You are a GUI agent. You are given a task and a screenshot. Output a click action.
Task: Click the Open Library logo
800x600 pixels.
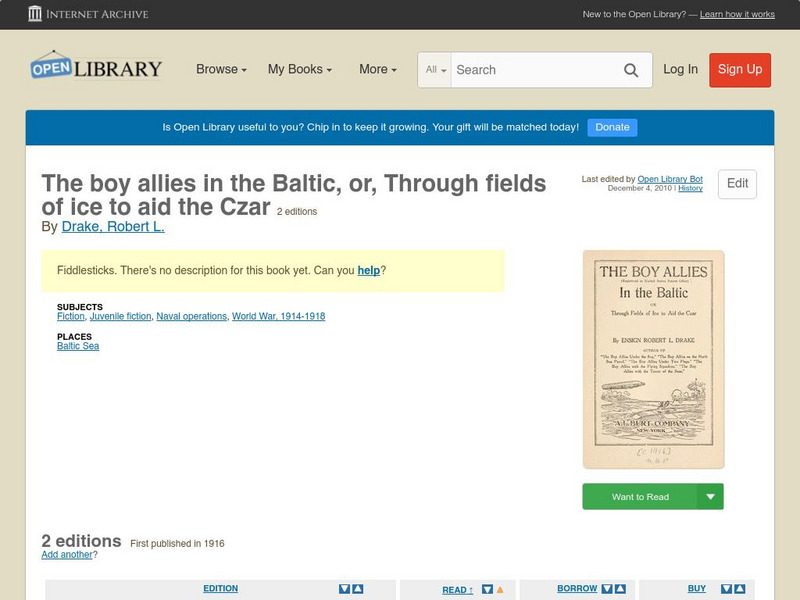(96, 66)
